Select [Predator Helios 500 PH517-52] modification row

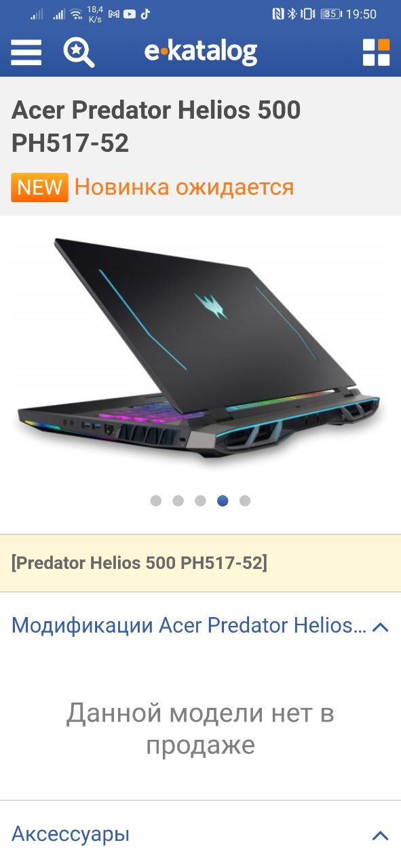pos(200,563)
